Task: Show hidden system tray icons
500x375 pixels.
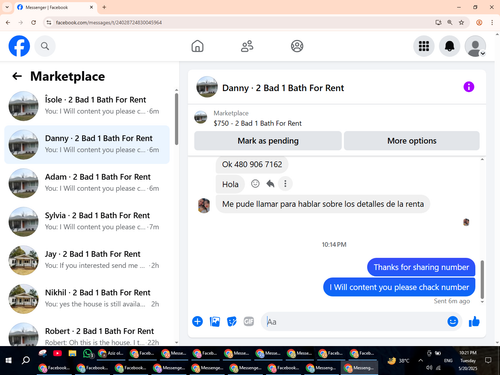Action: (420, 360)
